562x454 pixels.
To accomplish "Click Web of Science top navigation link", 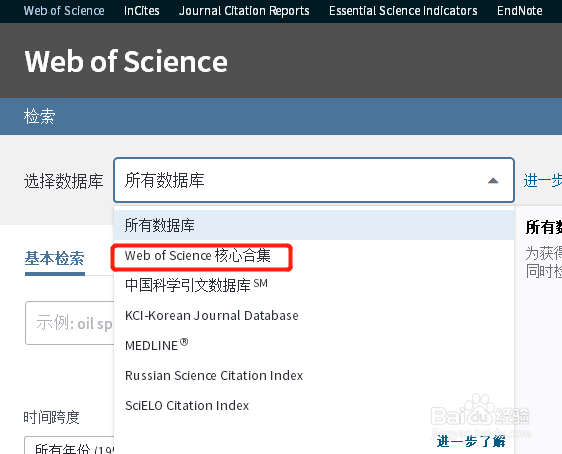I will click(x=64, y=11).
